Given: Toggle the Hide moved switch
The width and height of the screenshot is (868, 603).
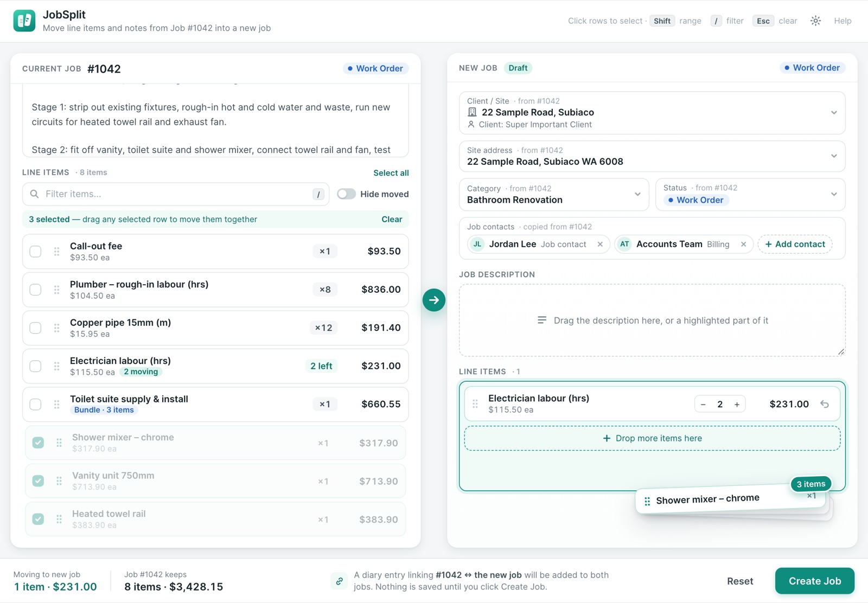Looking at the screenshot, I should [x=346, y=194].
